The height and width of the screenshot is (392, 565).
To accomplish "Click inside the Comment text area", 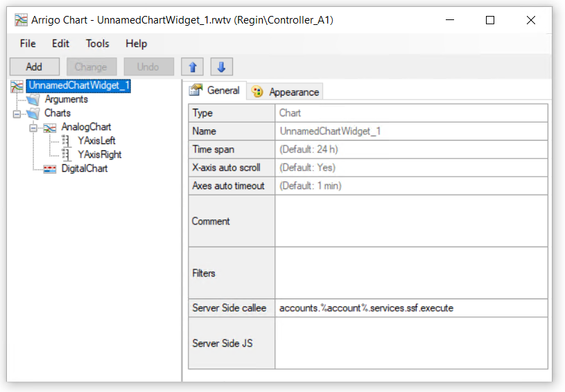I will 411,221.
